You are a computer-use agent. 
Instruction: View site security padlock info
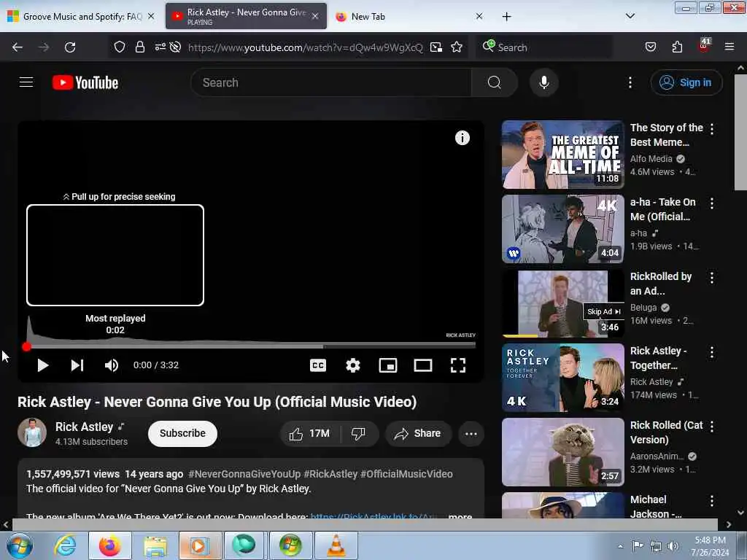pyautogui.click(x=139, y=47)
